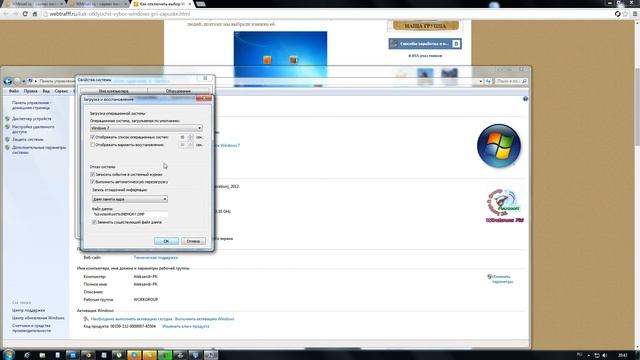
Task: Open the Сервис menu in Control Panel window
Action: pos(61,91)
